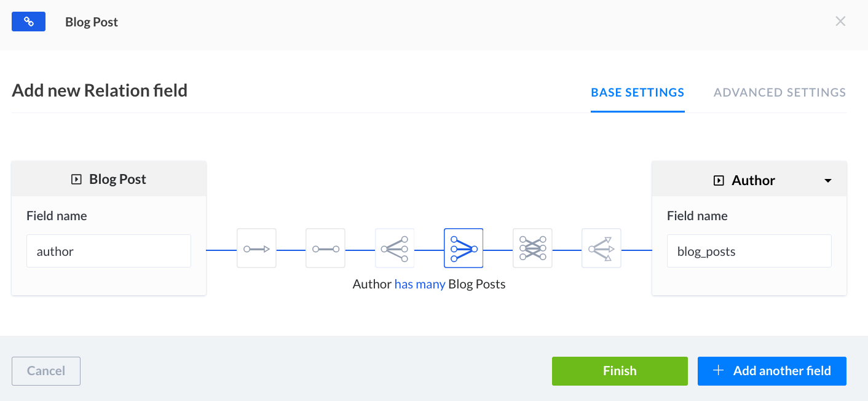Expand the Author target model selector
The height and width of the screenshot is (401, 868).
(x=749, y=180)
